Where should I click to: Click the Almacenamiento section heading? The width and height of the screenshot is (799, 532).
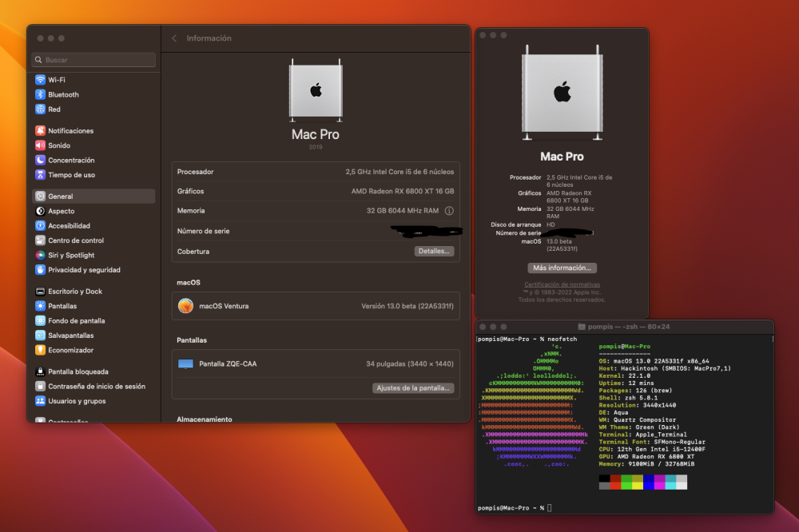pyautogui.click(x=205, y=419)
